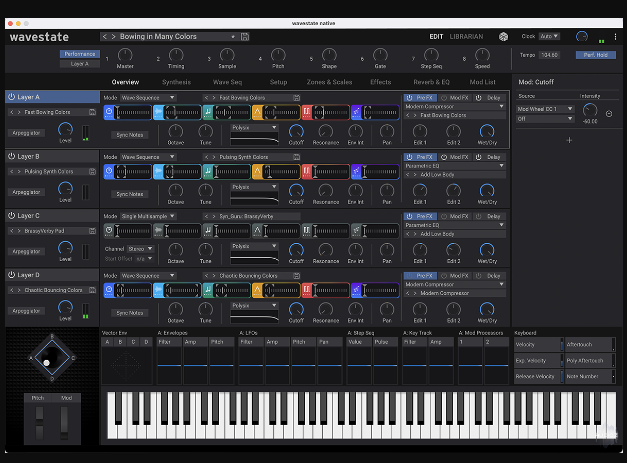Toggle Delay power in Layer A

pos(478,98)
